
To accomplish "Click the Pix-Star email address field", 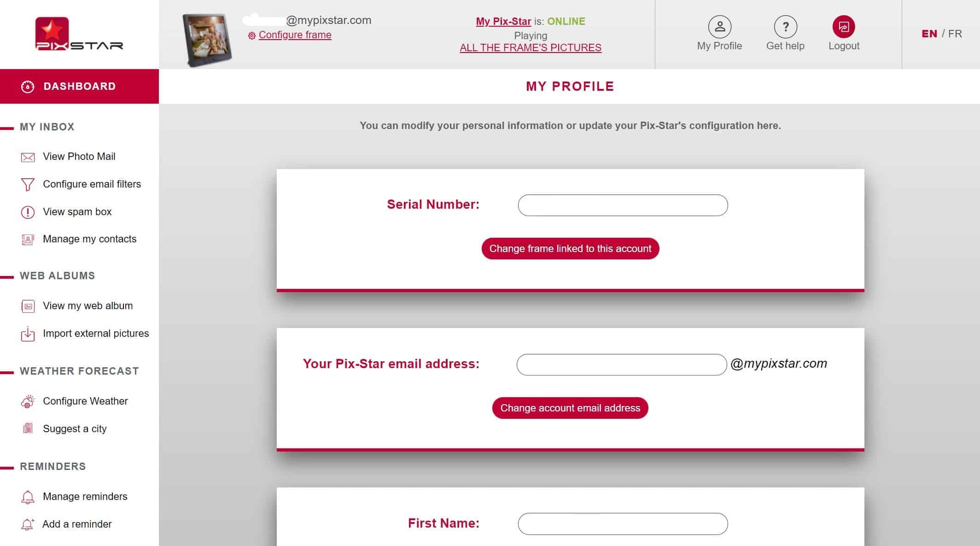I will [x=621, y=364].
